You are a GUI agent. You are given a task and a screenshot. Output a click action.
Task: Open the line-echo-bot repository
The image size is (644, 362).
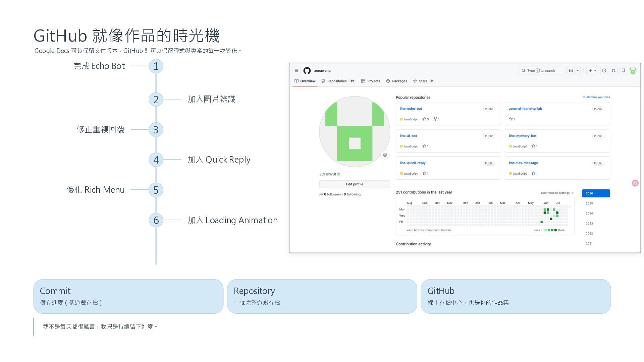pos(411,109)
